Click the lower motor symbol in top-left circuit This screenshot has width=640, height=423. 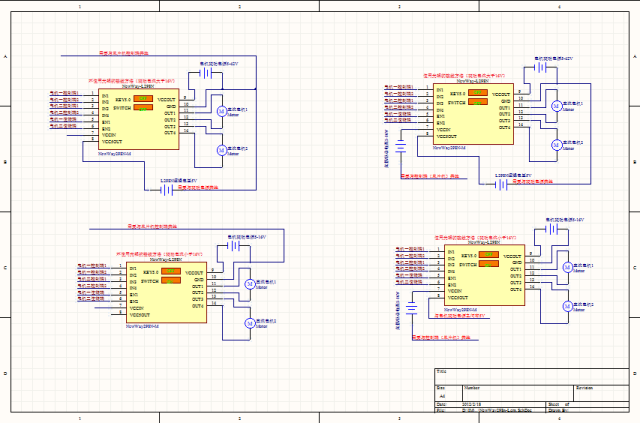(x=222, y=150)
